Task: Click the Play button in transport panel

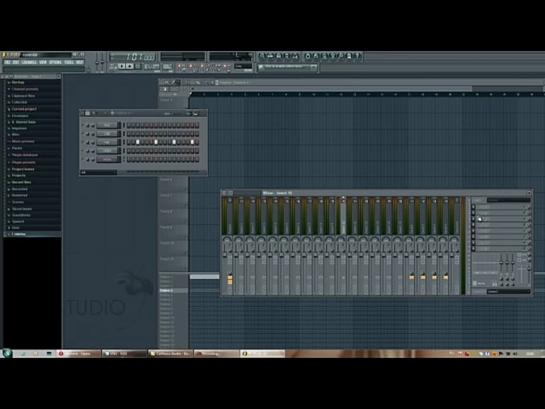Action: [122, 66]
